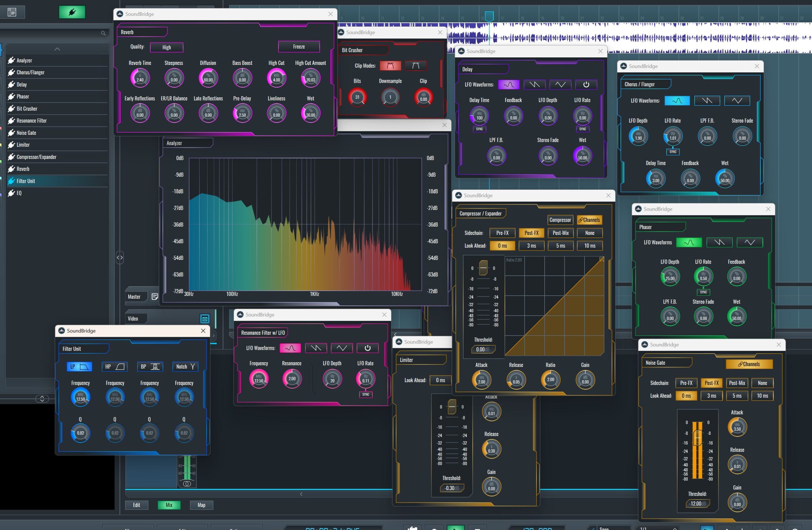Image resolution: width=812 pixels, height=530 pixels.
Task: Toggle LFO power button in Resonance Filter
Action: pos(367,348)
